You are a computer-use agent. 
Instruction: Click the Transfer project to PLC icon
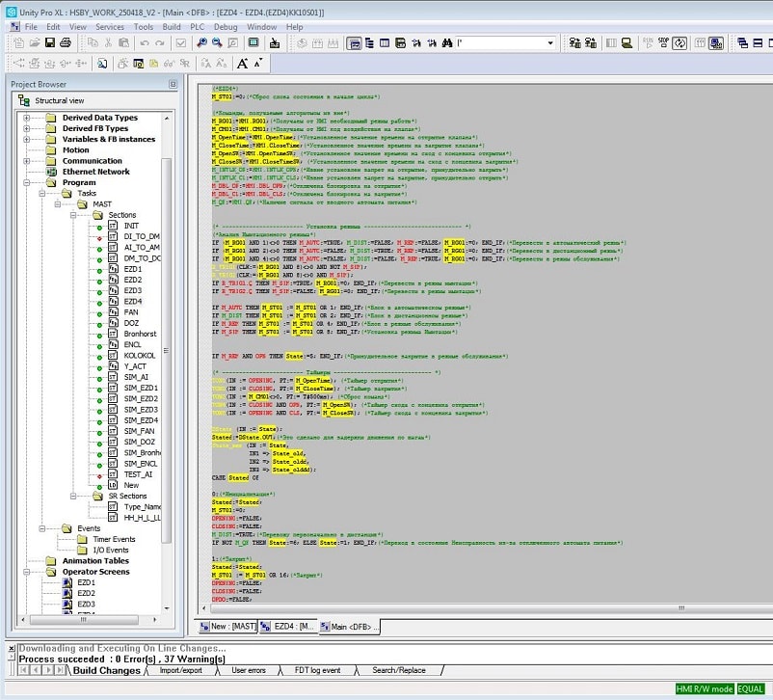click(590, 43)
